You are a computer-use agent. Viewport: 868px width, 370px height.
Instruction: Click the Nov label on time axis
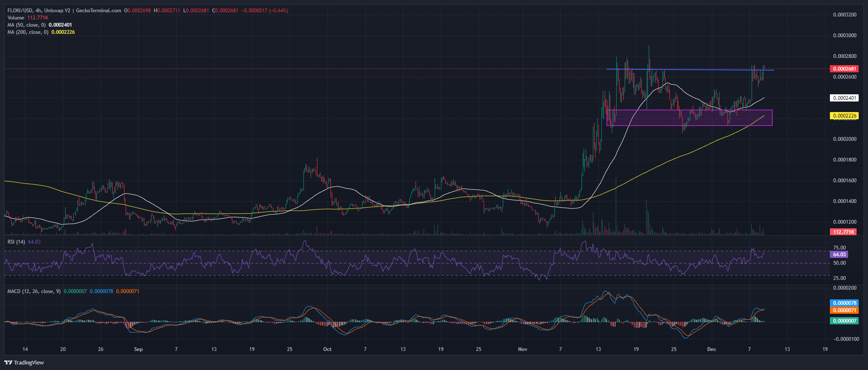pyautogui.click(x=523, y=349)
